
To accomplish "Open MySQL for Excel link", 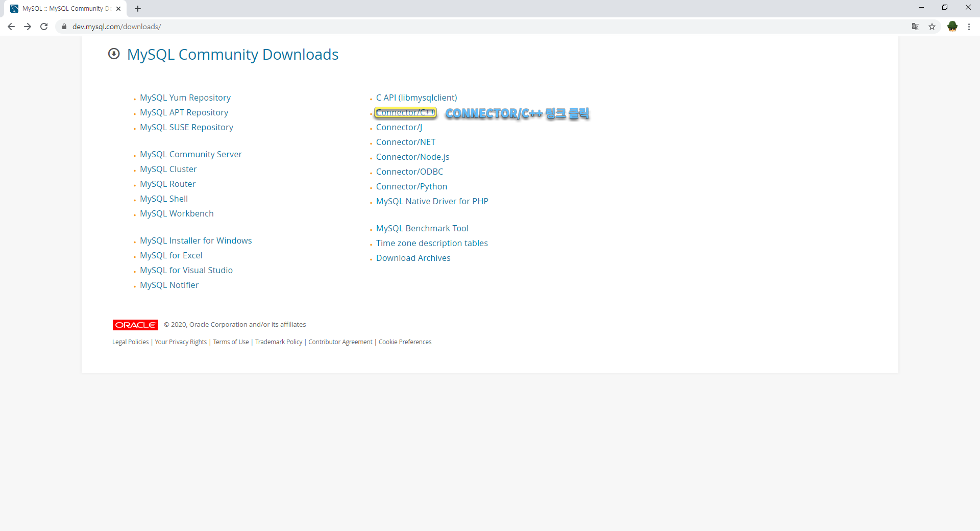I will pyautogui.click(x=171, y=255).
